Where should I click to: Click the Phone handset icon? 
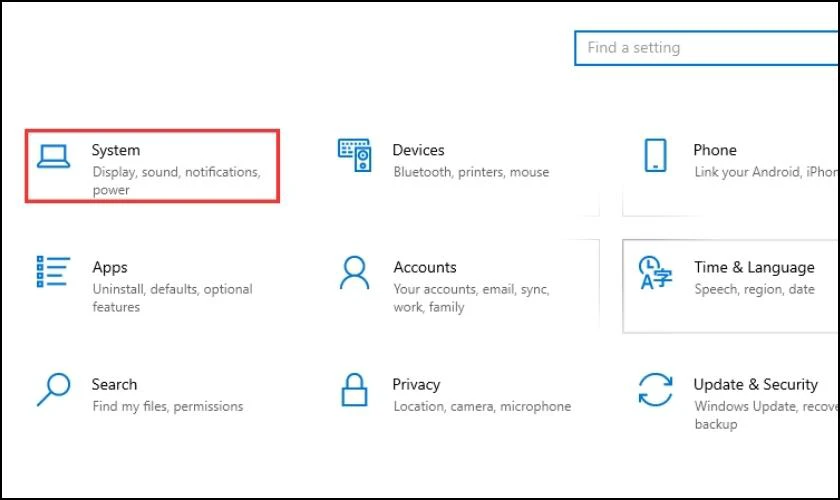coord(655,155)
